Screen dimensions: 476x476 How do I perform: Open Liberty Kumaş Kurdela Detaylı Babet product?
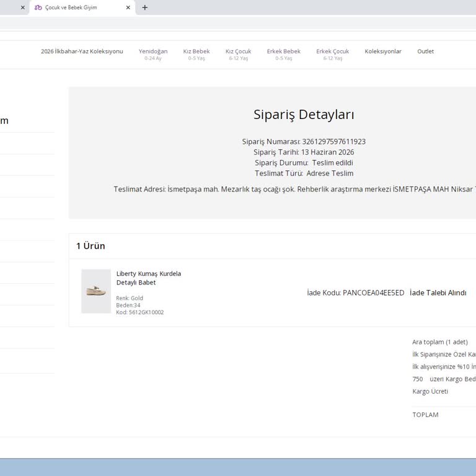coord(149,278)
